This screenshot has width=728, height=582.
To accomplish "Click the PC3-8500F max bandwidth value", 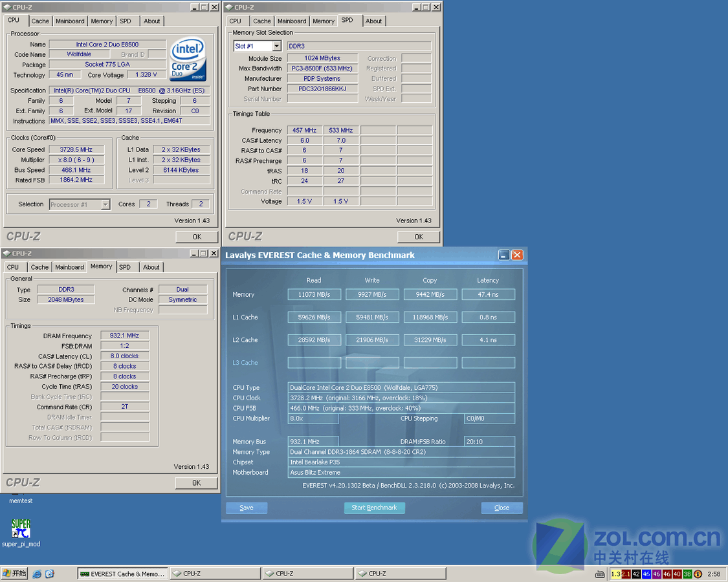I will pos(322,69).
